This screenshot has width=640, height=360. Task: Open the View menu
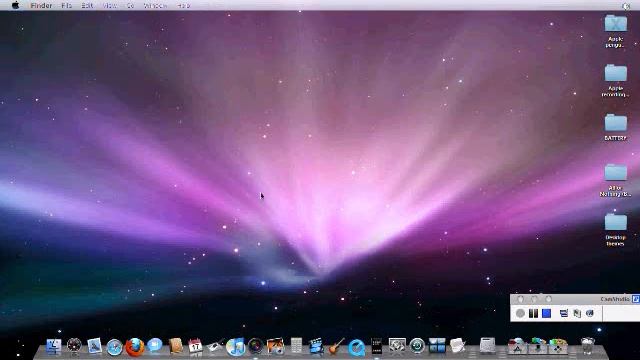click(x=109, y=6)
